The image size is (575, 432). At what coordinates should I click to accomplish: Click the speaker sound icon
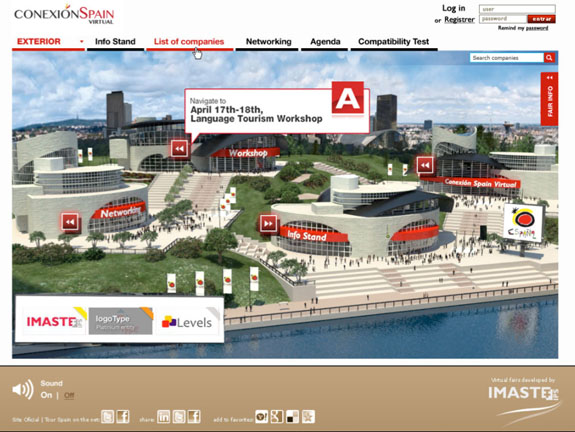point(23,389)
